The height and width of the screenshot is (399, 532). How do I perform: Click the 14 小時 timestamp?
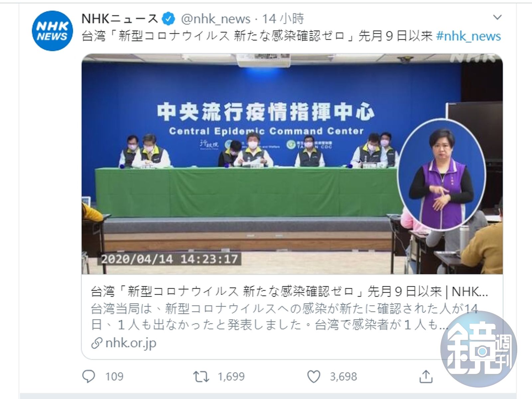pos(283,19)
